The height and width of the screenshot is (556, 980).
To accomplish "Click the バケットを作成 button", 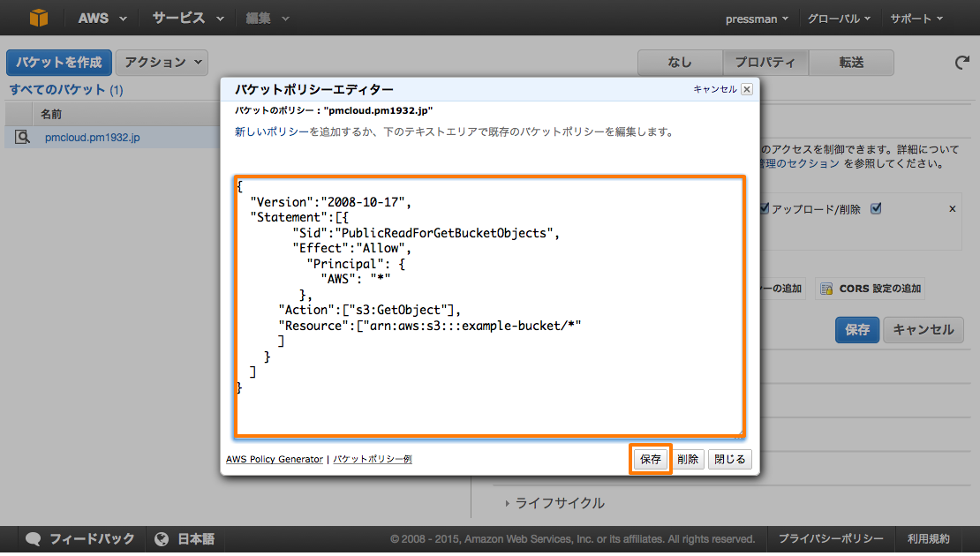I will (x=57, y=62).
